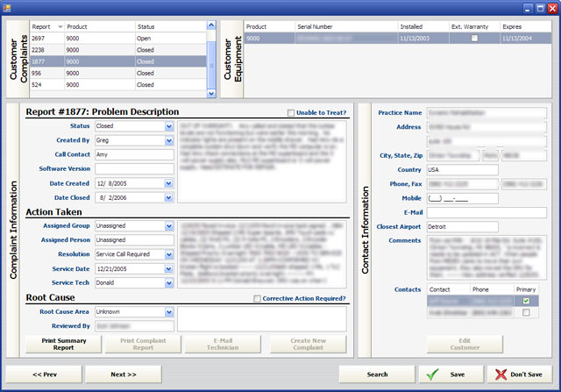Open the Status dropdown
Screen dimensions: 561x392
[169, 126]
